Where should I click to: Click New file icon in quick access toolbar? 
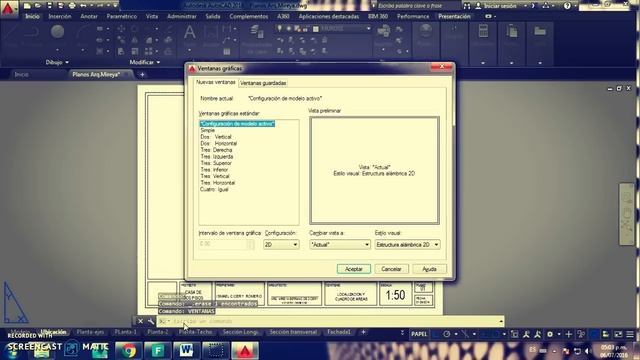pos(27,6)
